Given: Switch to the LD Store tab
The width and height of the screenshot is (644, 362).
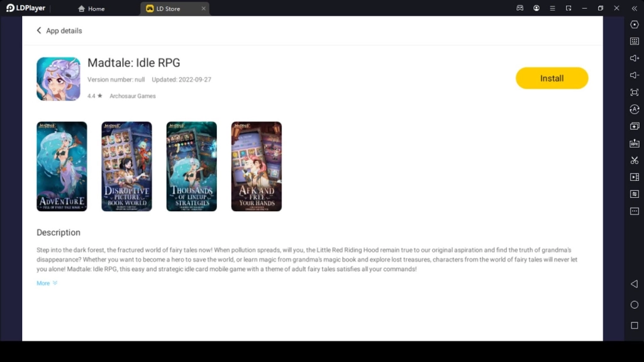Looking at the screenshot, I should click(168, 9).
